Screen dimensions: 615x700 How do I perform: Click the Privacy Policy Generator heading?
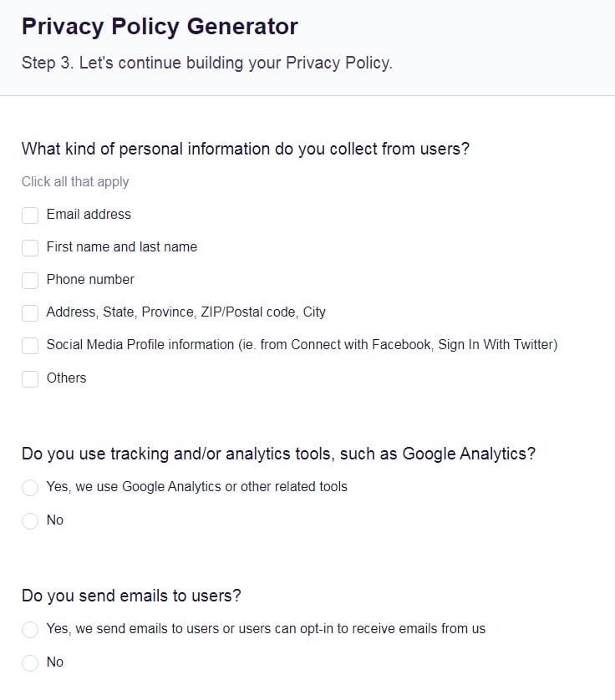tap(160, 27)
